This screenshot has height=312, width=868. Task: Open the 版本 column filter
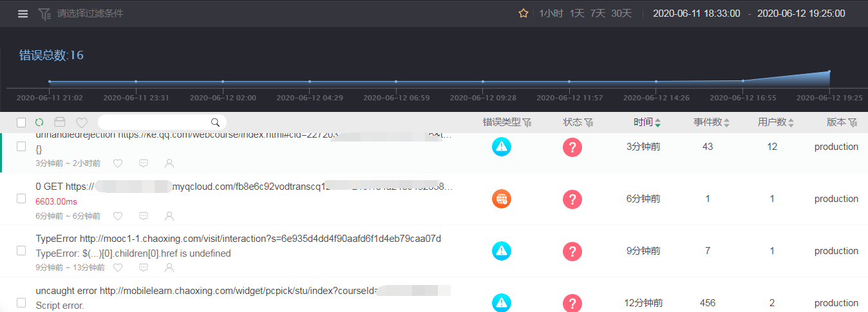point(853,122)
